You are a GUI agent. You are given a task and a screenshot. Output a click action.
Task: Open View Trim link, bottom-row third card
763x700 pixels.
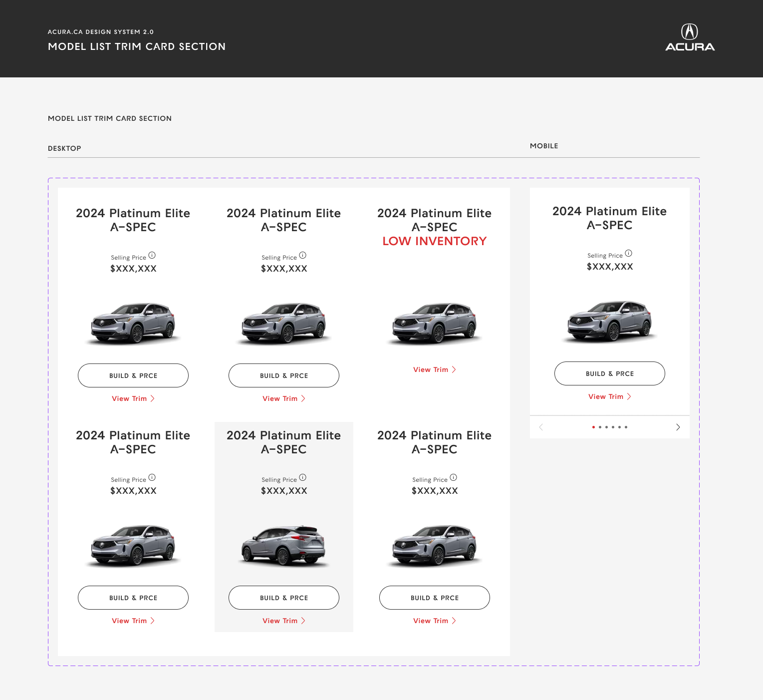click(x=435, y=621)
